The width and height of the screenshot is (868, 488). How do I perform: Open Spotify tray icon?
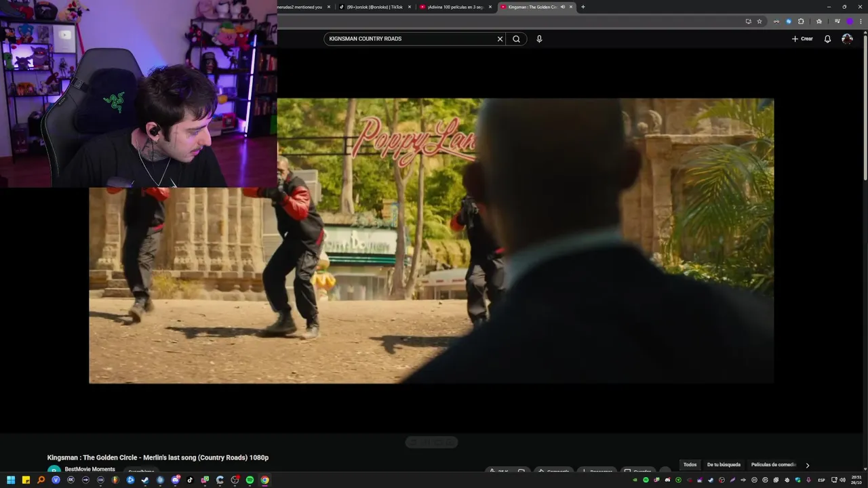tap(646, 480)
